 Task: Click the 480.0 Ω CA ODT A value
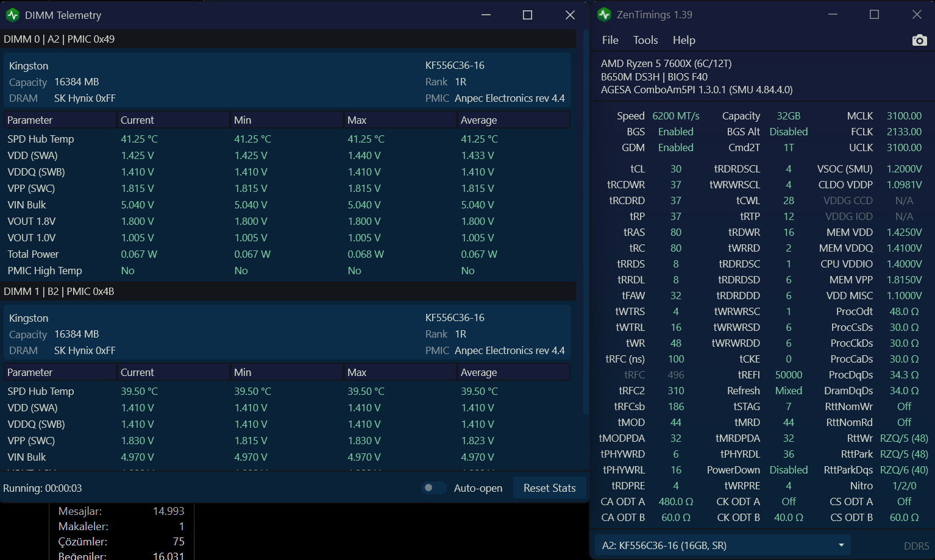676,502
